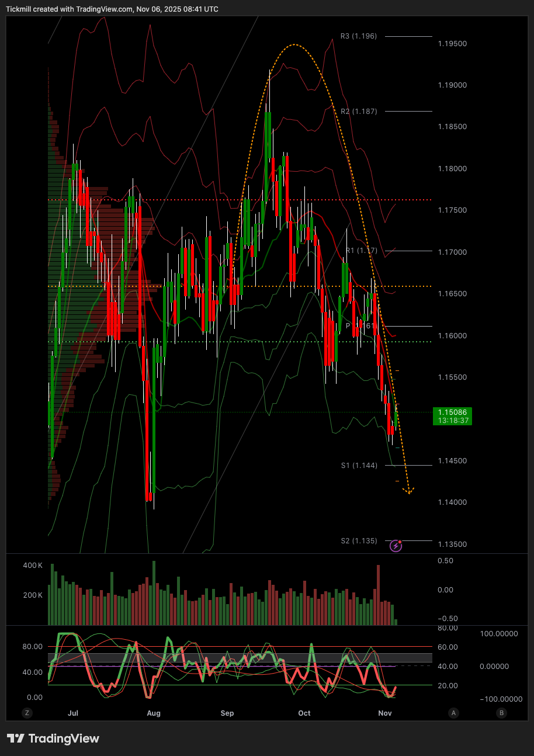This screenshot has height=756, width=534.
Task: Click the Nov label on time axis
Action: [x=384, y=713]
